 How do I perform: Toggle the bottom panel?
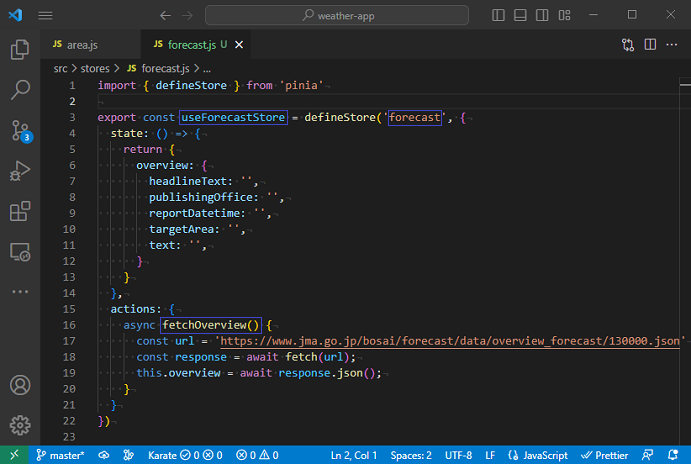click(x=520, y=15)
